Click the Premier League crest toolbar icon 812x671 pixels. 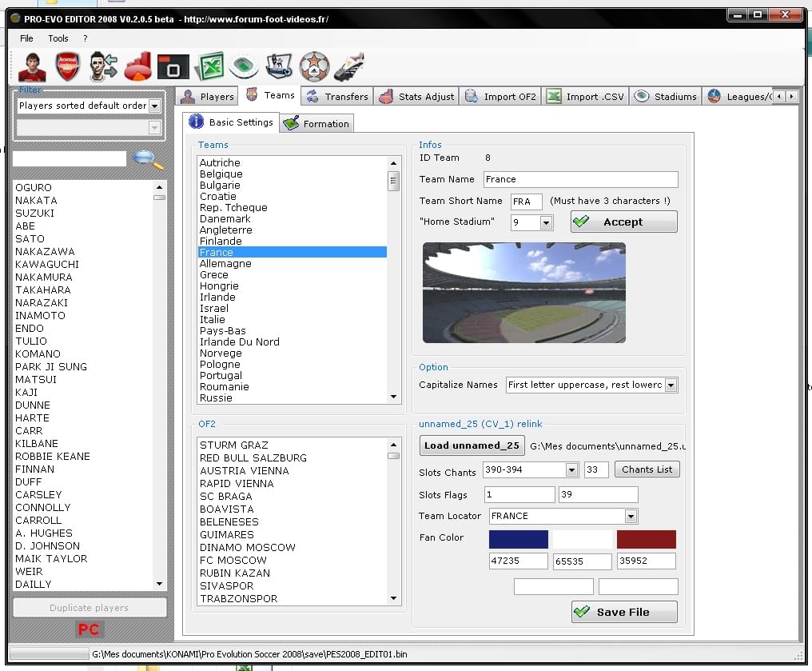point(279,67)
